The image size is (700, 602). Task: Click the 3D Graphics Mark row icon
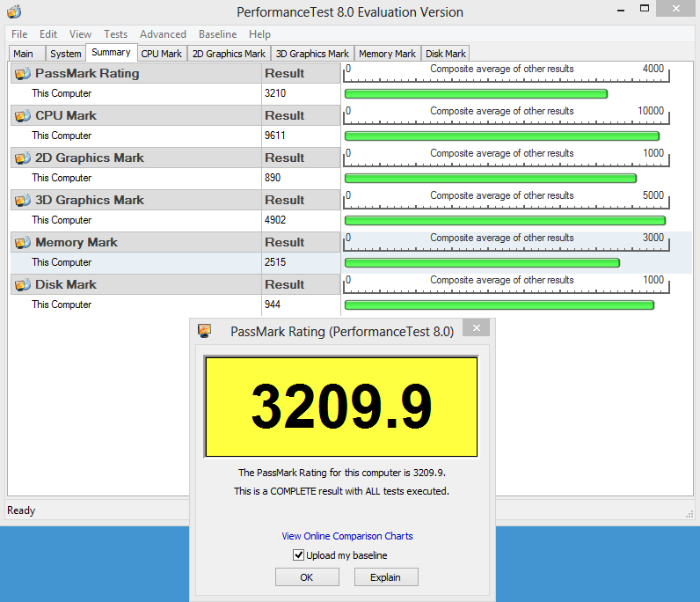23,200
